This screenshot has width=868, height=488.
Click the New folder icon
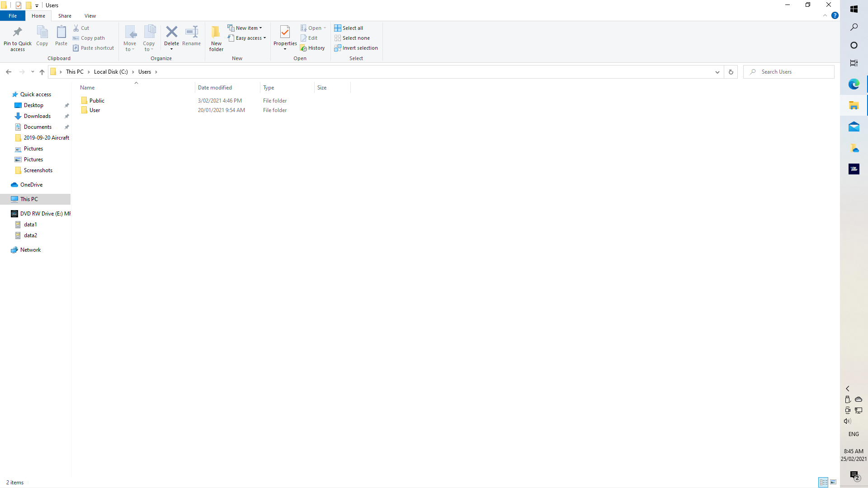pos(216,33)
